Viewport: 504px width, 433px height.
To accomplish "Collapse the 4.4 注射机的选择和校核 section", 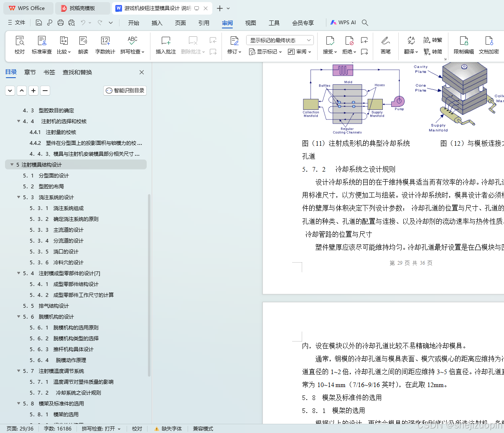I will point(18,121).
